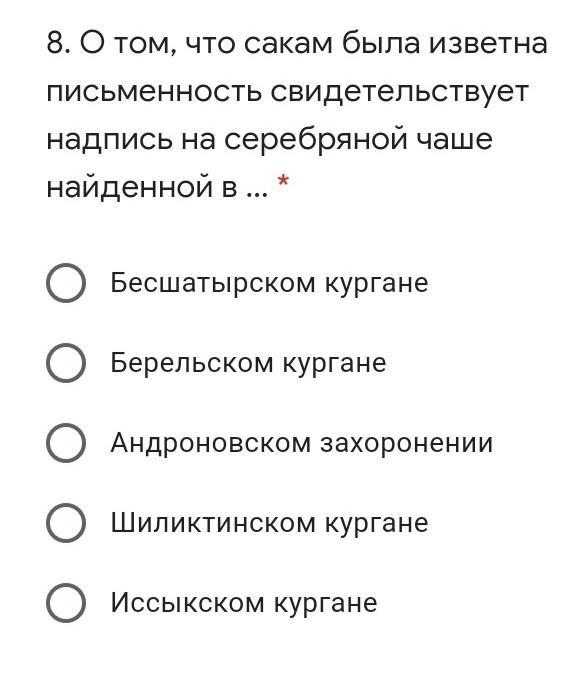The image size is (576, 674).
Task: Tick the Шиликтинском кургане radio circle
Action: (66, 523)
